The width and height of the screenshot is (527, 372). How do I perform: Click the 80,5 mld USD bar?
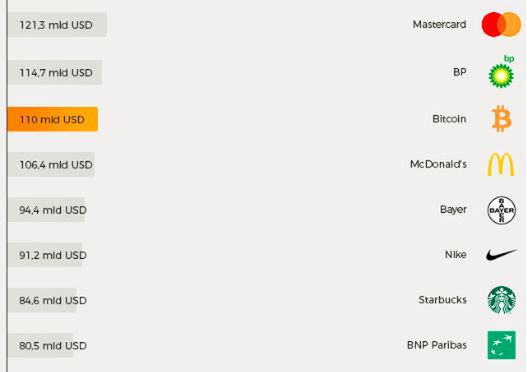coord(41,345)
